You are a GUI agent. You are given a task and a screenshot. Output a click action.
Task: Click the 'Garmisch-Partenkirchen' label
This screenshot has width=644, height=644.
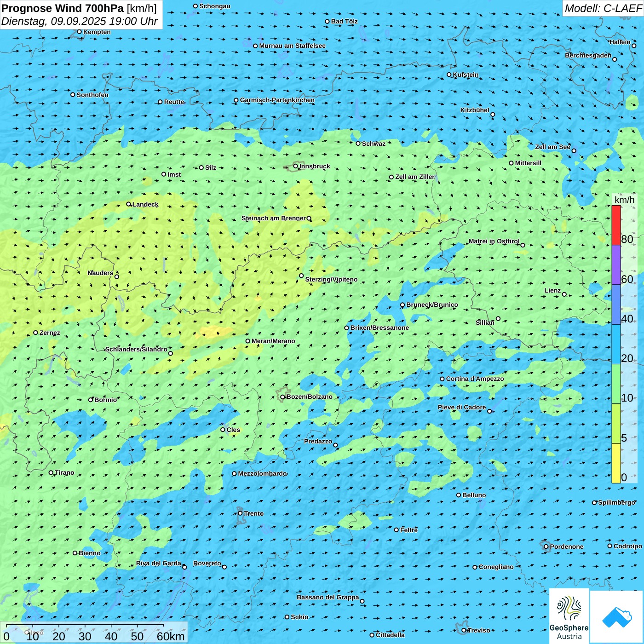(x=277, y=100)
